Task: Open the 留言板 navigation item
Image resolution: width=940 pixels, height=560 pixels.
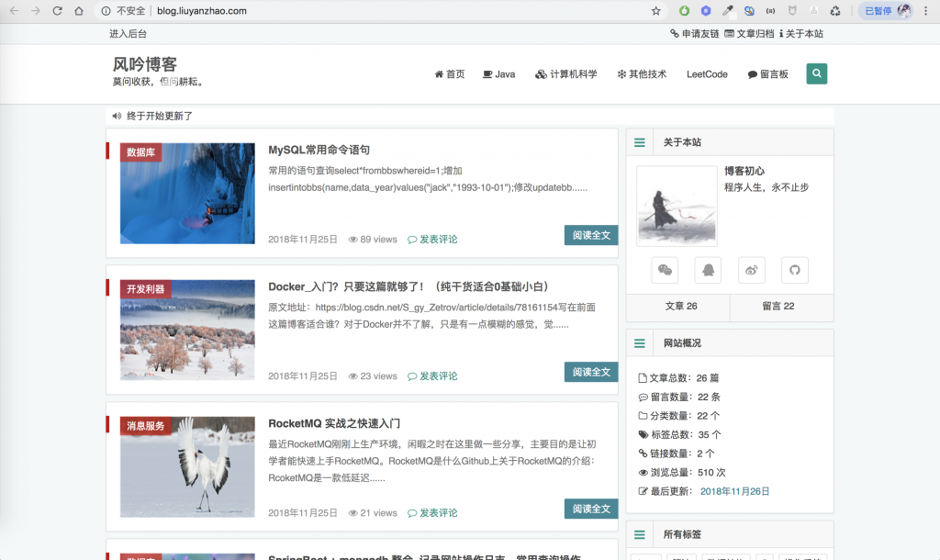Action: coord(768,74)
